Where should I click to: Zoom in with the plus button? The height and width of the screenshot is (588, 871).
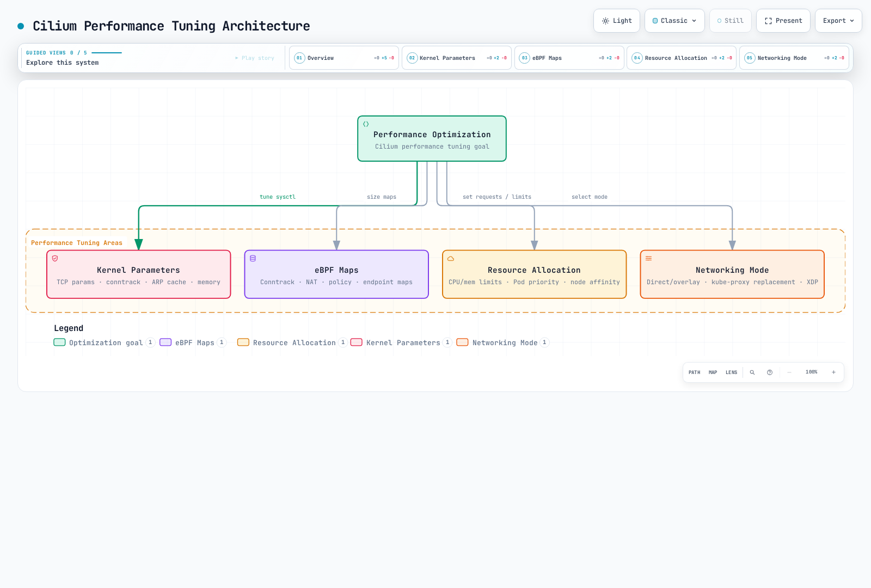(833, 372)
